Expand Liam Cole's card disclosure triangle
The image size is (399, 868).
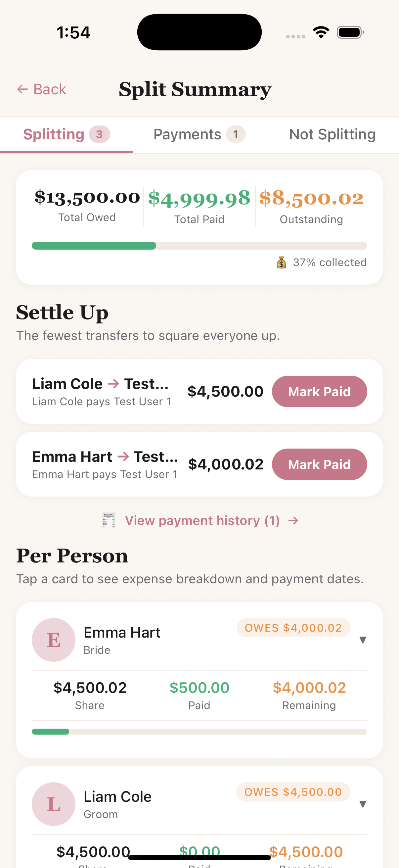(363, 804)
